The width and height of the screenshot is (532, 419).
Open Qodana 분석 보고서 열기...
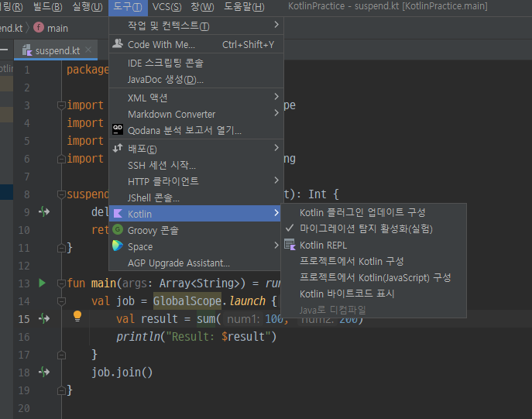pos(196,131)
